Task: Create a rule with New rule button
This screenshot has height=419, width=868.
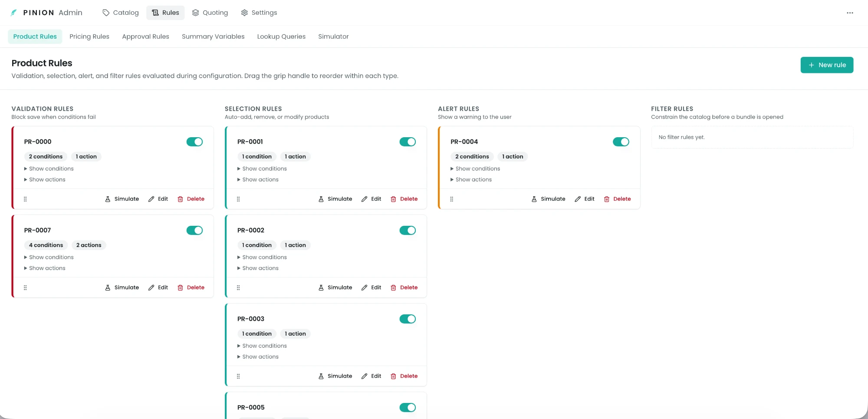Action: coord(827,65)
